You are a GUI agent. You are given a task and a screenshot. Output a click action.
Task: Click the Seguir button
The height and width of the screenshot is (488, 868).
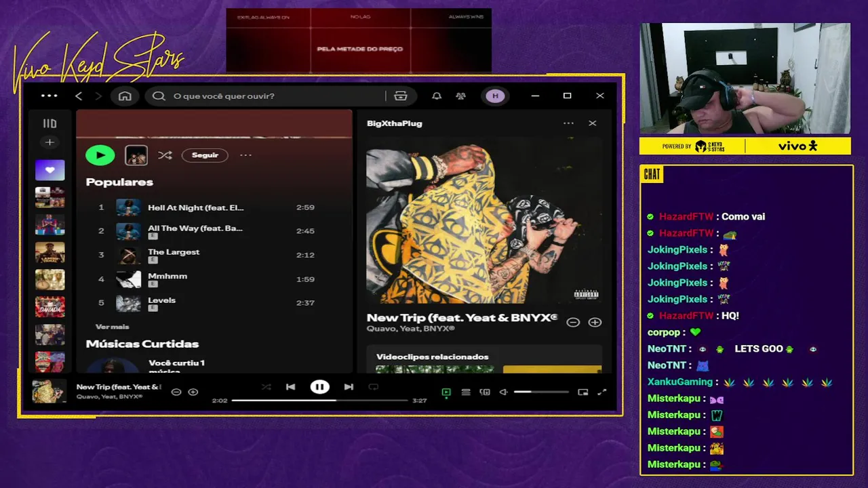tap(205, 155)
